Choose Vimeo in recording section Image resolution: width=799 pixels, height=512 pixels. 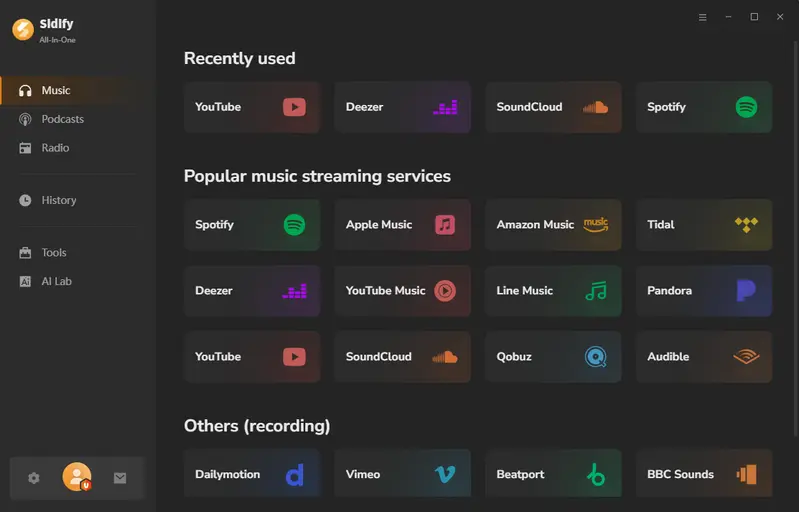(x=402, y=474)
